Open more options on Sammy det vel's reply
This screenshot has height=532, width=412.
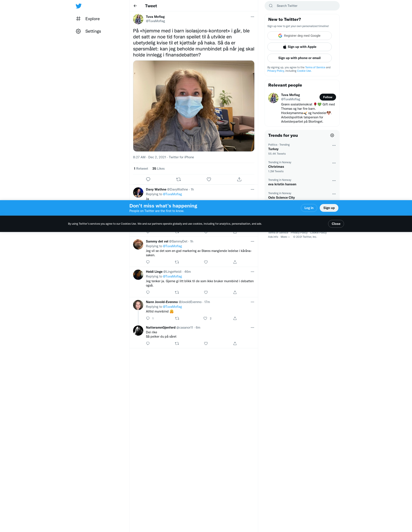coord(252,241)
